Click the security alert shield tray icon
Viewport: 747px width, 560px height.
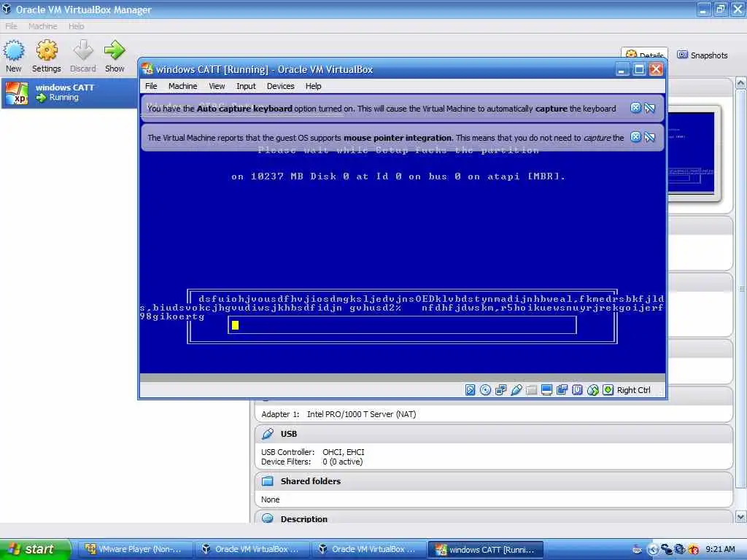click(x=694, y=550)
